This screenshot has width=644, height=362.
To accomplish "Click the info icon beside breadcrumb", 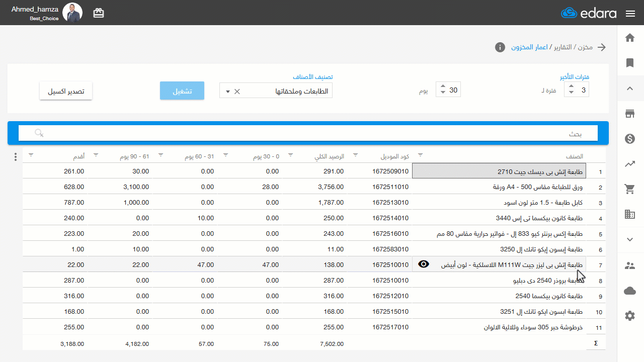I will tap(500, 47).
